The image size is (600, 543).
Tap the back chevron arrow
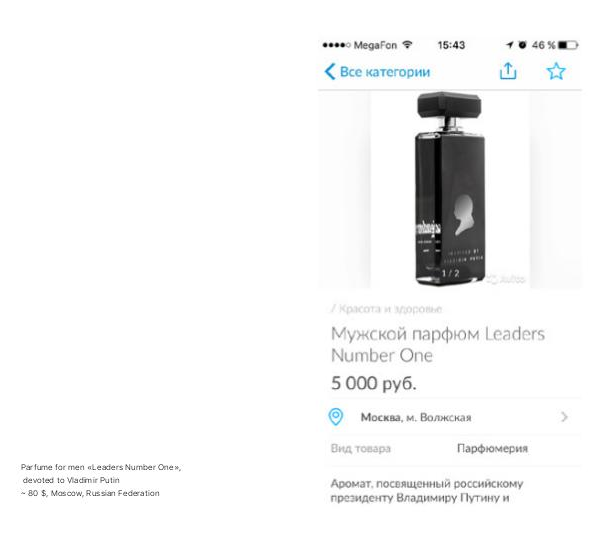point(330,72)
